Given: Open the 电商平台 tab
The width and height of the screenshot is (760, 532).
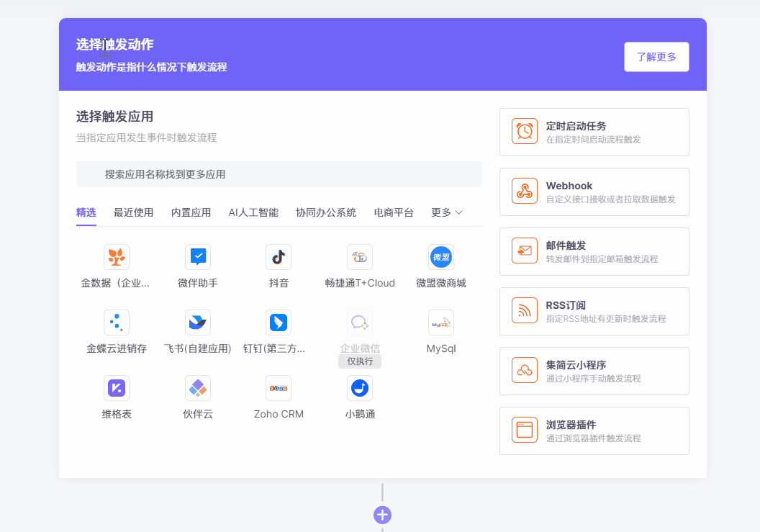Looking at the screenshot, I should click(x=394, y=212).
